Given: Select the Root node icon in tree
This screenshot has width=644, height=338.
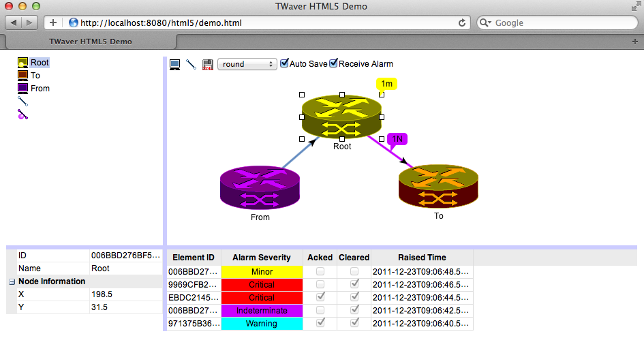Looking at the screenshot, I should (x=22, y=63).
